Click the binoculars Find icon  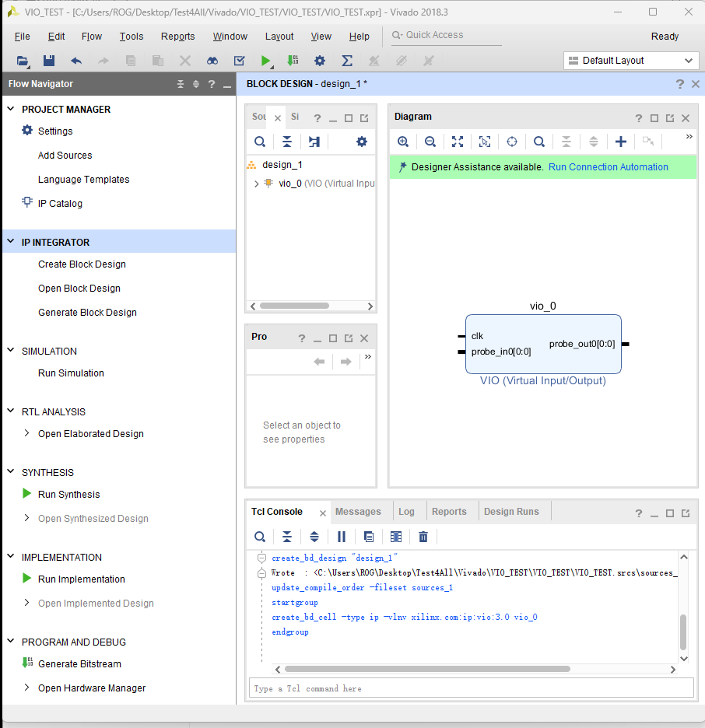click(x=212, y=61)
